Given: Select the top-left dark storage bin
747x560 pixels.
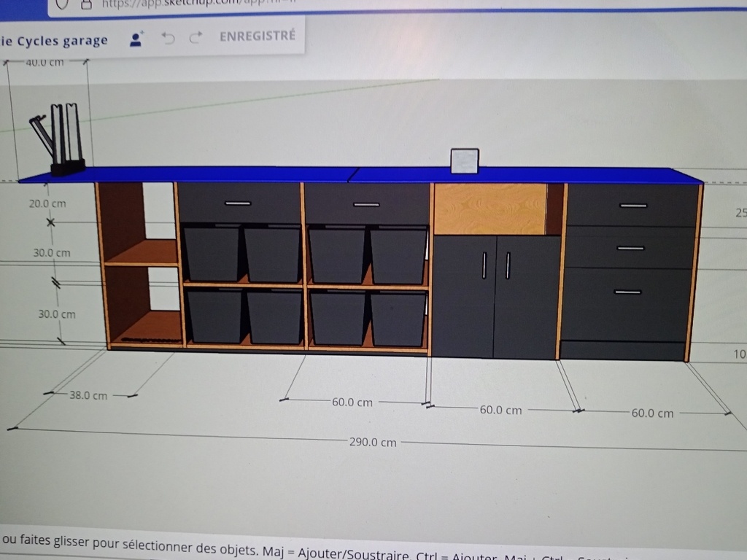Looking at the screenshot, I should tap(212, 254).
